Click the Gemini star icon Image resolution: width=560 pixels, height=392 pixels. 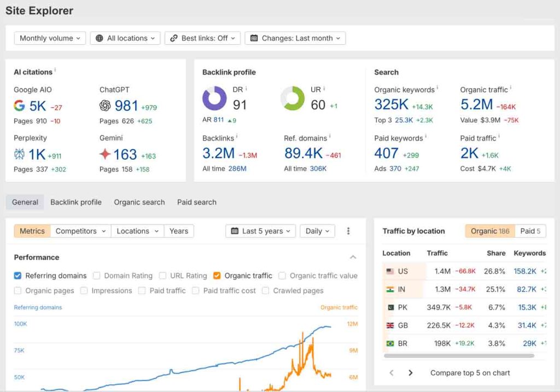pyautogui.click(x=105, y=154)
